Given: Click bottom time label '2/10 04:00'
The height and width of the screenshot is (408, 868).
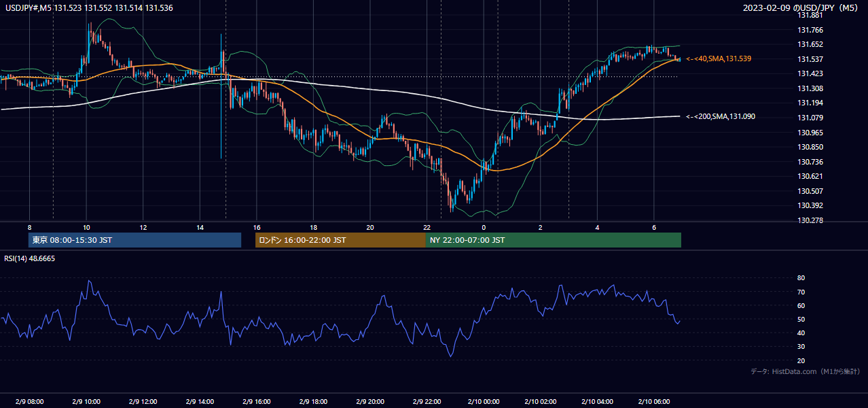Looking at the screenshot, I should pyautogui.click(x=597, y=401).
